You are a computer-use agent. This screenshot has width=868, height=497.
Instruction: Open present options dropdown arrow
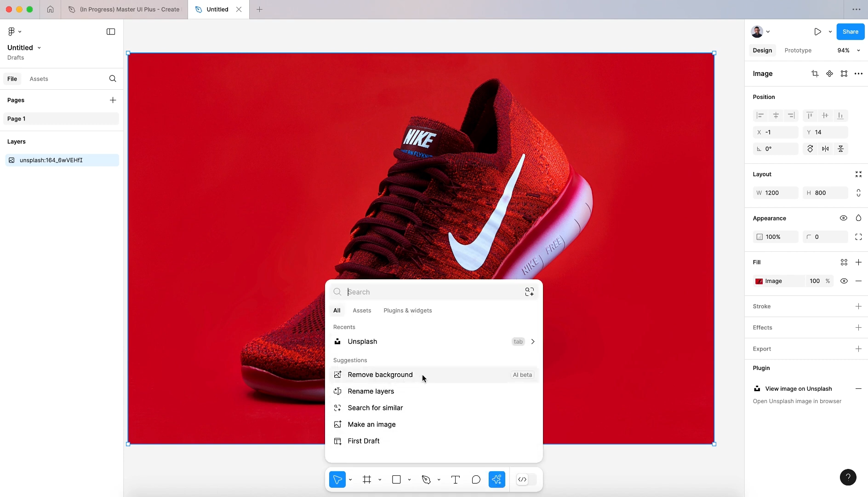pos(830,32)
